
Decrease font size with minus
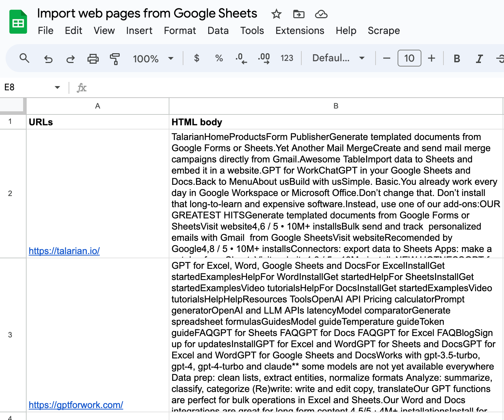387,58
